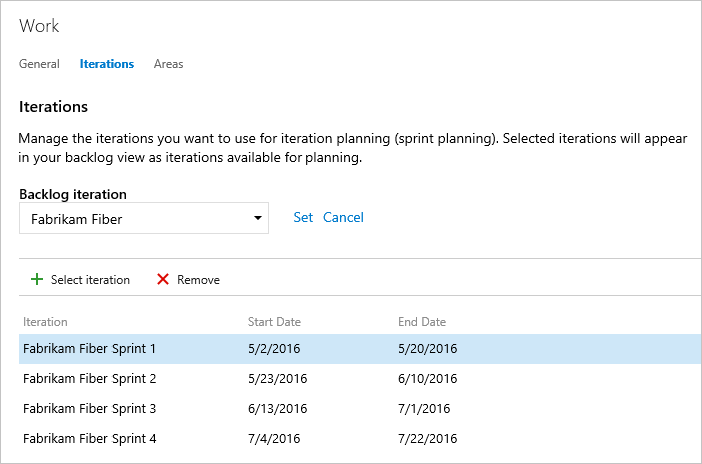Go to the Areas tab
This screenshot has height=464, width=702.
coord(168,64)
